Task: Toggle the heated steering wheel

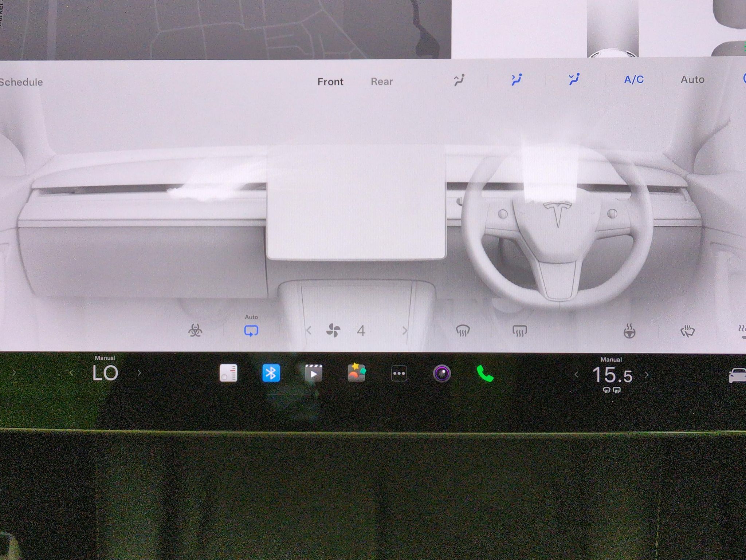Action: coord(629,331)
